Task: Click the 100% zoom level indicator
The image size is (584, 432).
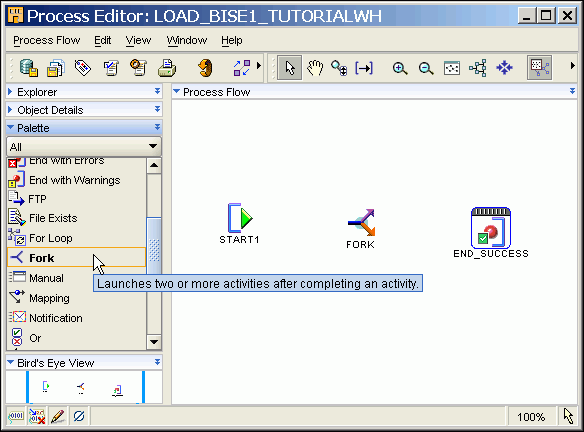Action: (x=531, y=417)
